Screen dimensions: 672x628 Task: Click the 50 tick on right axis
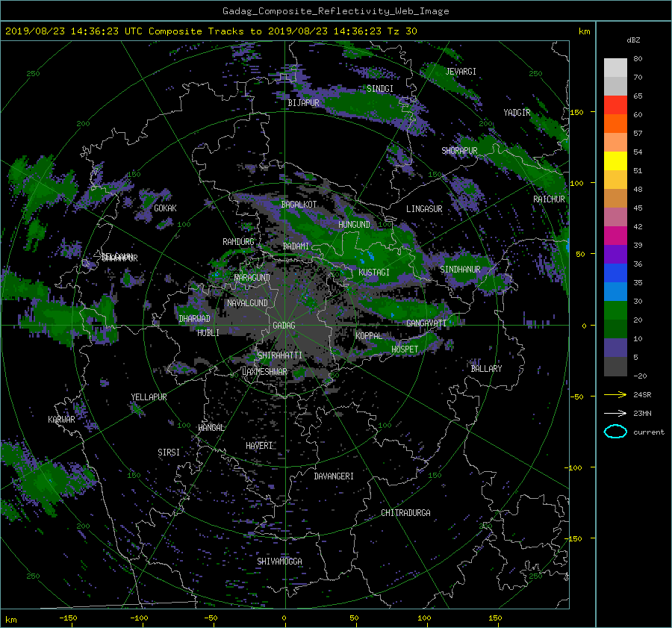pyautogui.click(x=580, y=254)
